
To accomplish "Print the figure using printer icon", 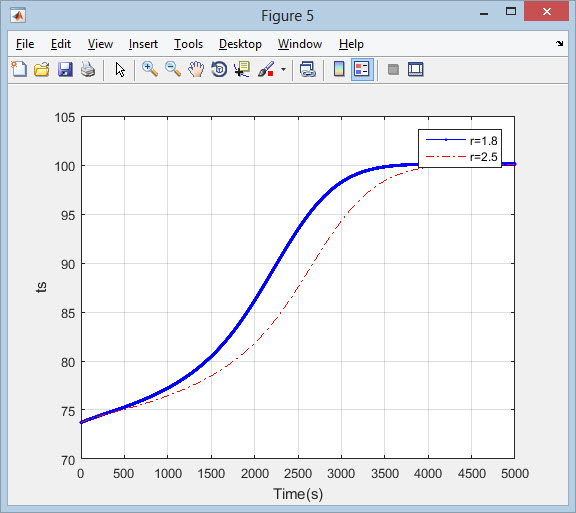I will 88,69.
